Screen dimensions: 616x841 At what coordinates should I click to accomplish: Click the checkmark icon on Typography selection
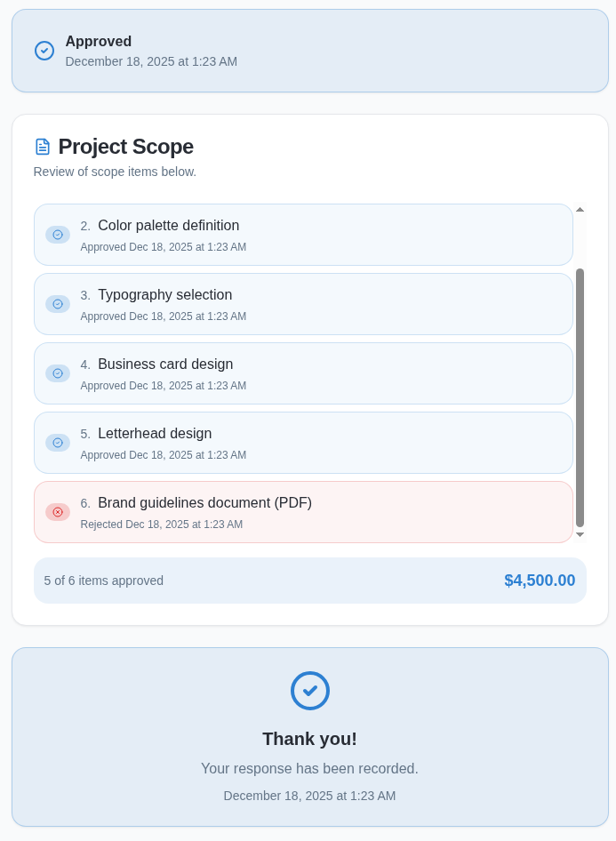point(58,304)
